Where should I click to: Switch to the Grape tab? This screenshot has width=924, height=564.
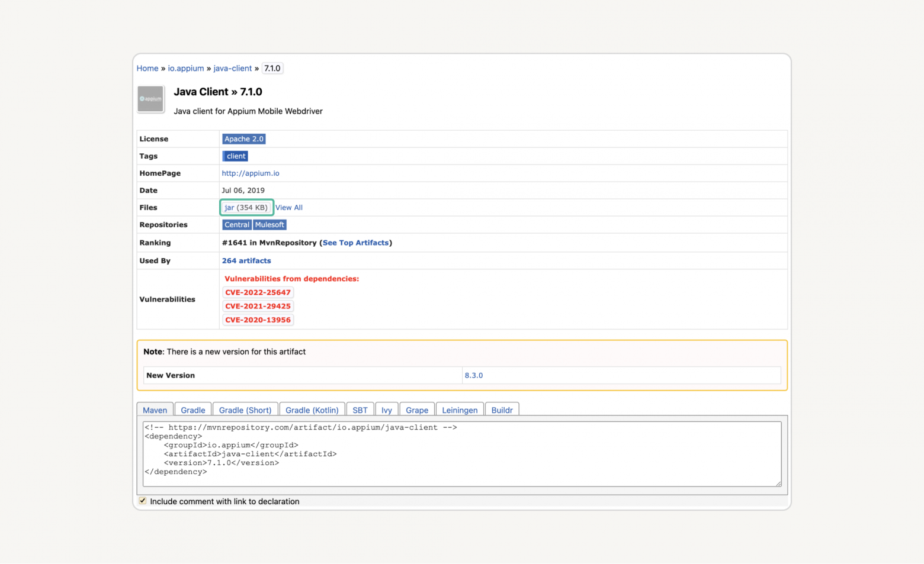coord(417,410)
